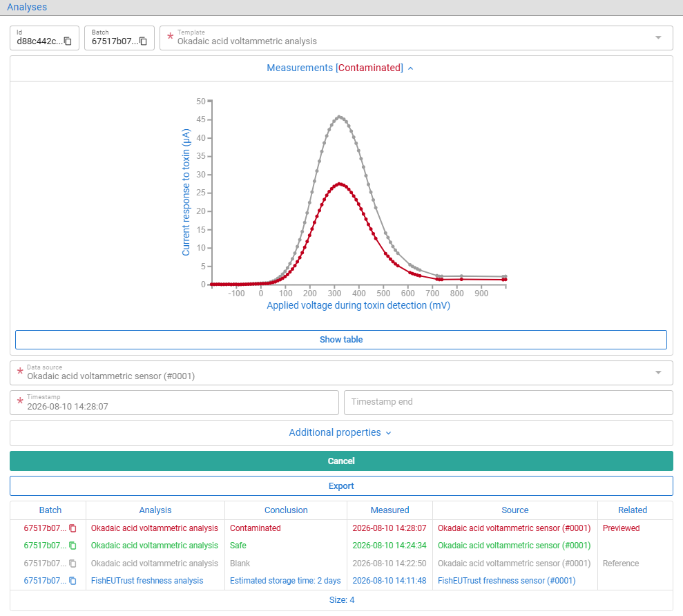
Task: Sort table by Measured column header
Action: (x=390, y=510)
